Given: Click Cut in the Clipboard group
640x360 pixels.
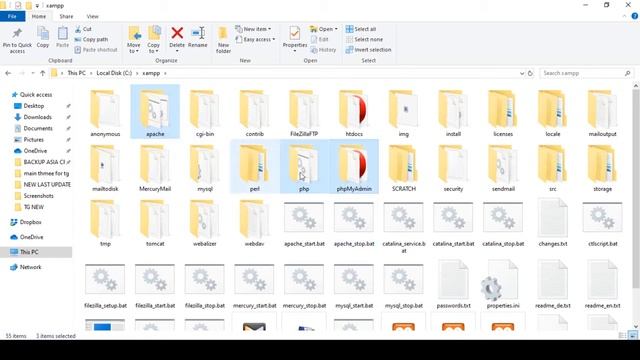Looking at the screenshot, I should tap(83, 29).
